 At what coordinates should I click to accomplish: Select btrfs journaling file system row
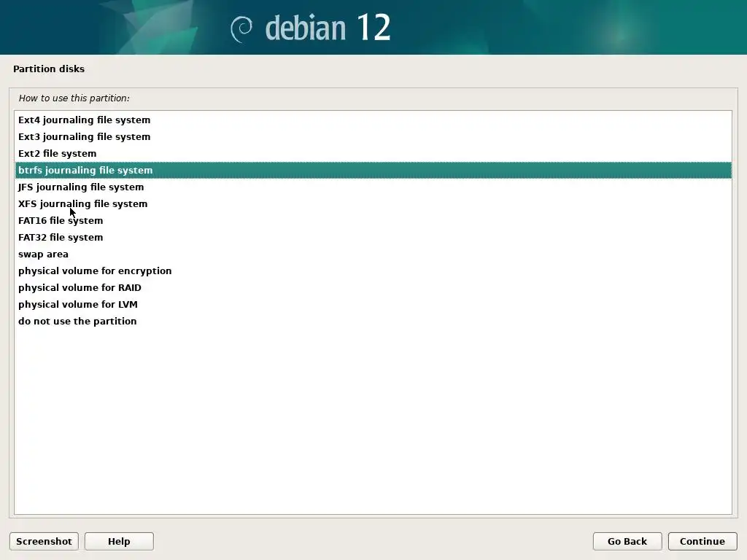[373, 170]
